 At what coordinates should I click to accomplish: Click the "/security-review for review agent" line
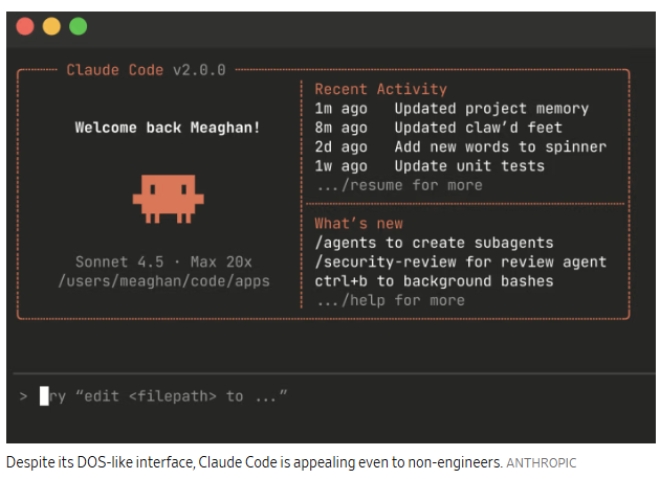tap(460, 261)
